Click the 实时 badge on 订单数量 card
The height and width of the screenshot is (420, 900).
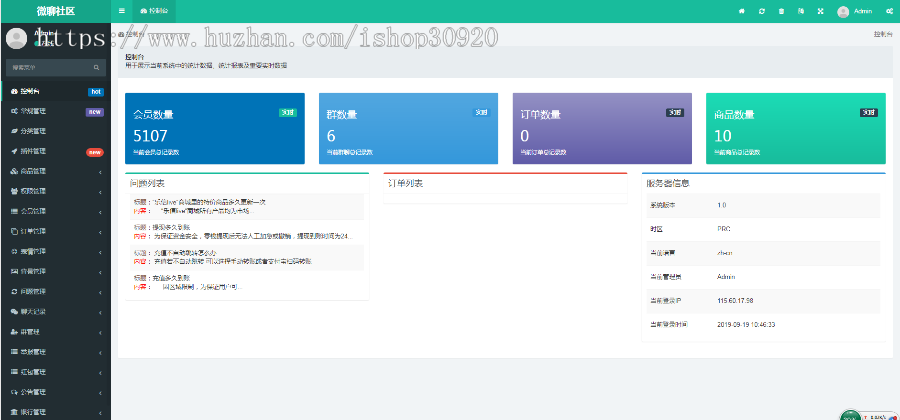675,112
